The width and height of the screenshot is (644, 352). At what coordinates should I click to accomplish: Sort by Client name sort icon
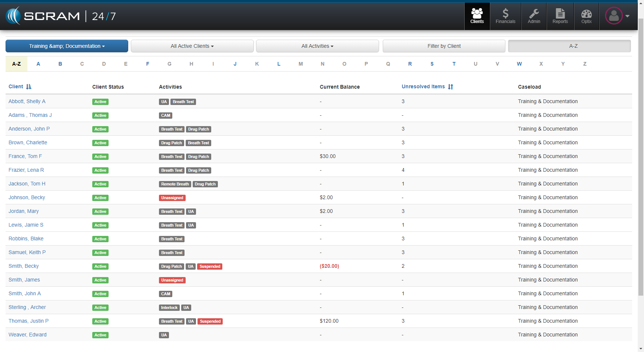pyautogui.click(x=29, y=87)
